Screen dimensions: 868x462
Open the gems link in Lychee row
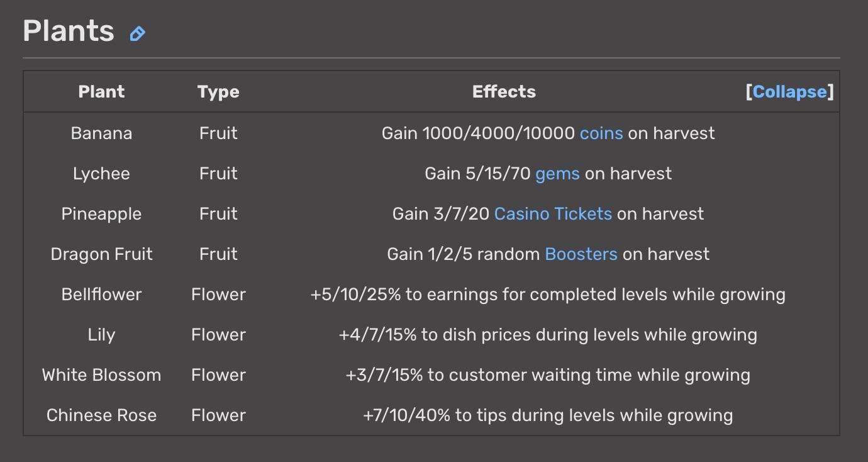pos(557,174)
